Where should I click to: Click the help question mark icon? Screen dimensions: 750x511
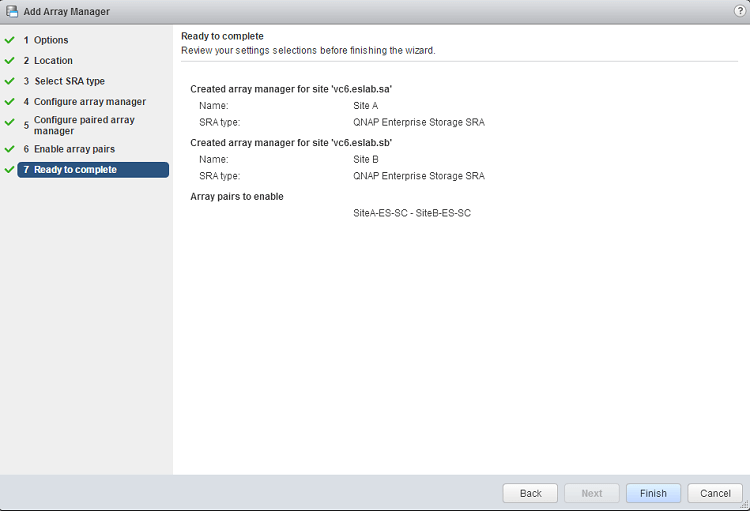click(x=739, y=10)
